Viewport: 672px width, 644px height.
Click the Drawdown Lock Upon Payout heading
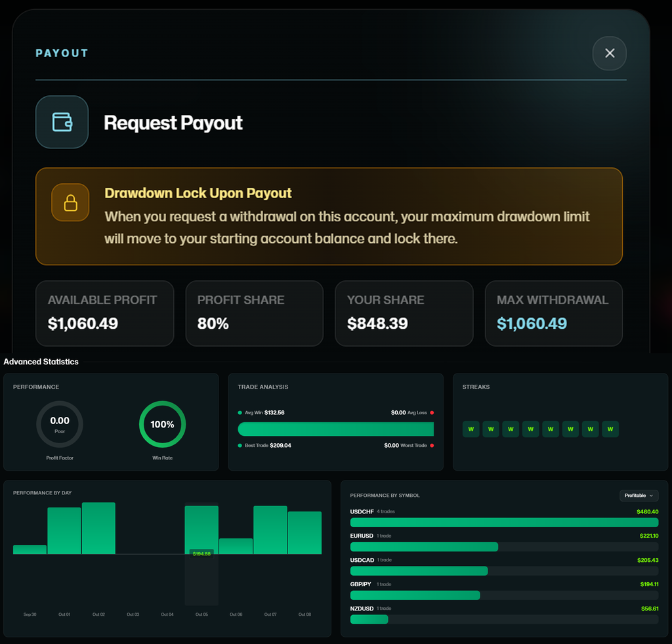tap(198, 193)
